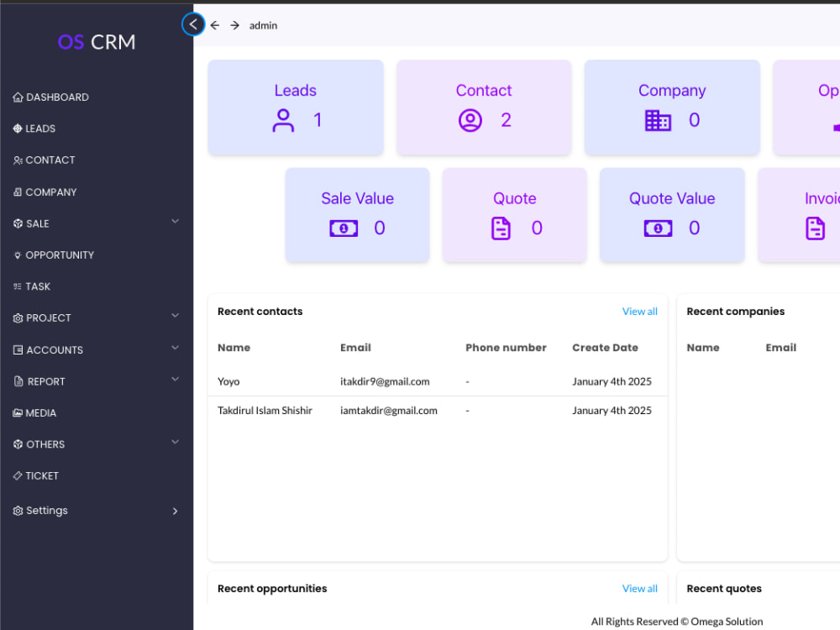Open the Task menu item
840x630 pixels.
[38, 286]
